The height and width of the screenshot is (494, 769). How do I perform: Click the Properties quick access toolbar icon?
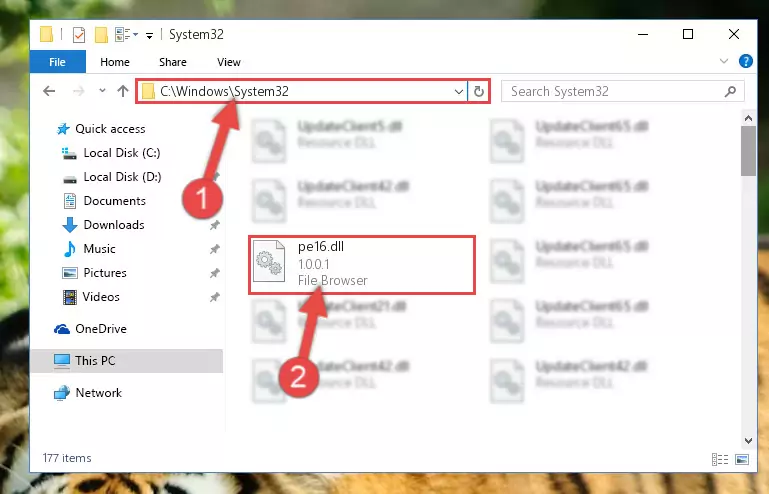pyautogui.click(x=78, y=35)
